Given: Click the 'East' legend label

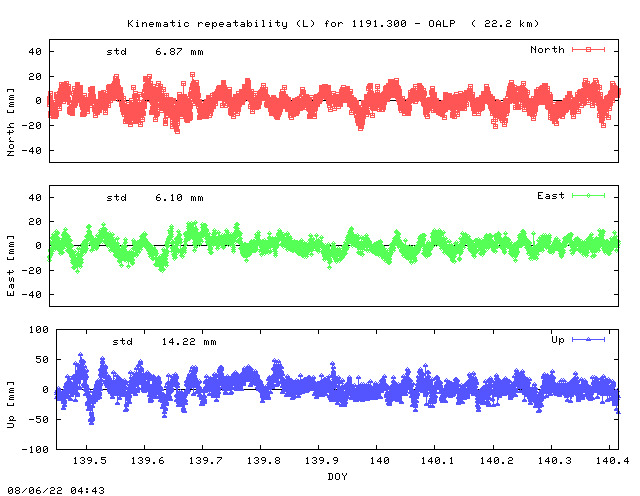Looking at the screenshot, I should coord(551,196).
